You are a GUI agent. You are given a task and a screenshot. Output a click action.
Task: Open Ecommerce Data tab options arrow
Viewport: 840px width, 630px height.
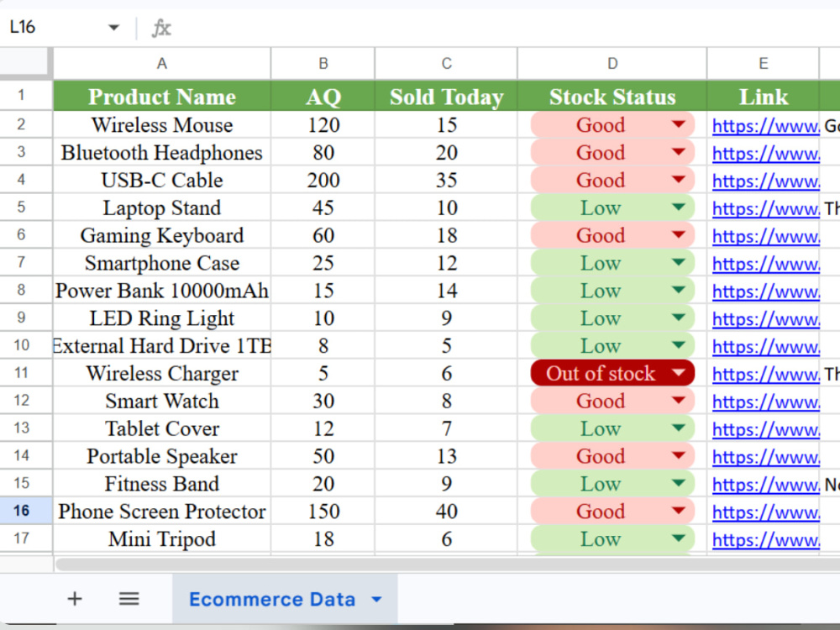376,599
